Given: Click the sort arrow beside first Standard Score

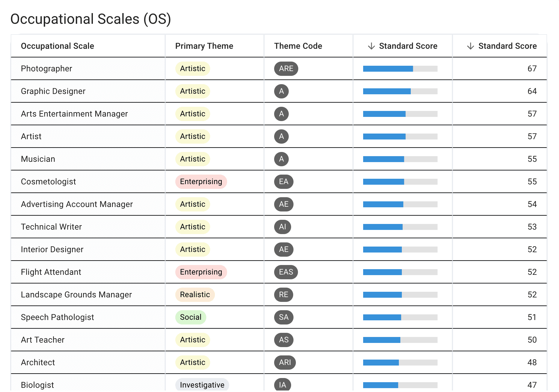Looking at the screenshot, I should click(x=371, y=46).
